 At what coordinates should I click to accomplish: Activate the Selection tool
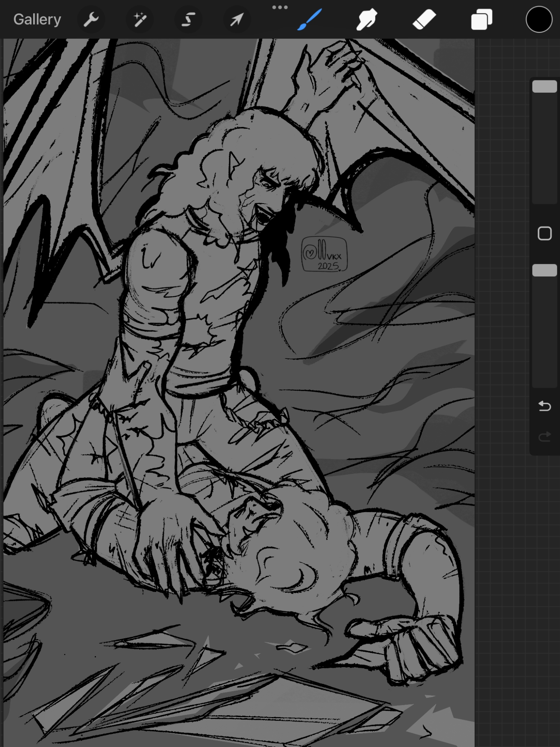point(188,20)
